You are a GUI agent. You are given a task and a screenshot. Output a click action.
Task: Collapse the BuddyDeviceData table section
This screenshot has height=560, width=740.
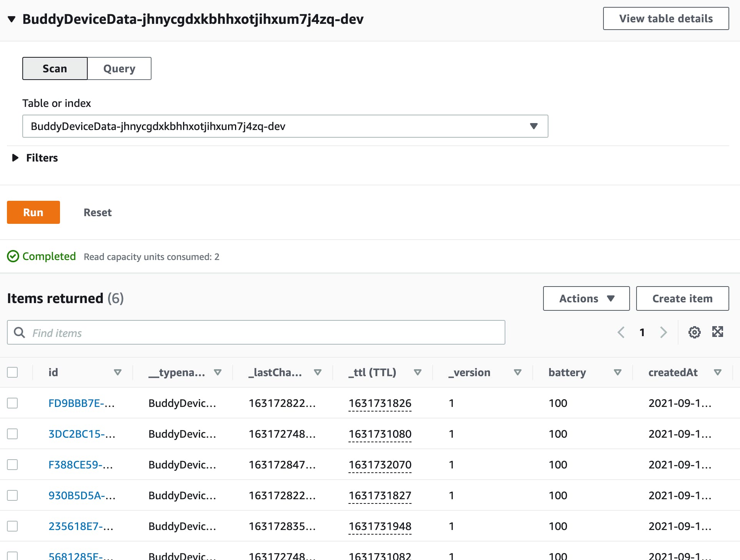[x=12, y=19]
